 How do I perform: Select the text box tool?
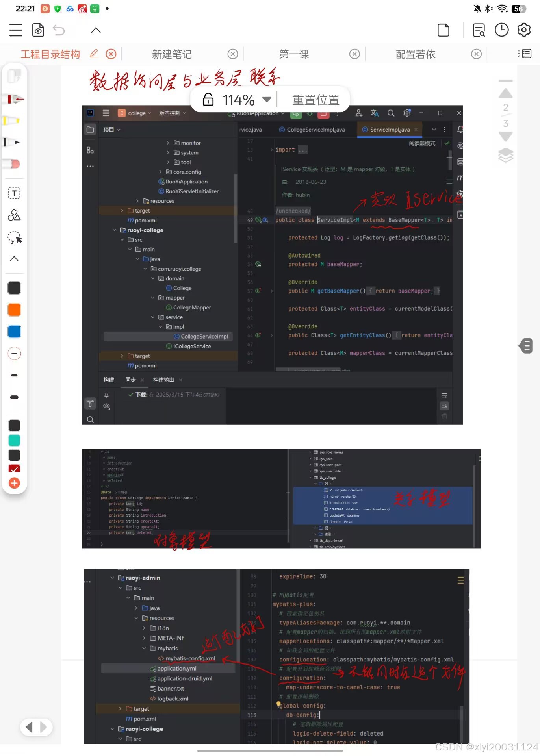coord(14,193)
